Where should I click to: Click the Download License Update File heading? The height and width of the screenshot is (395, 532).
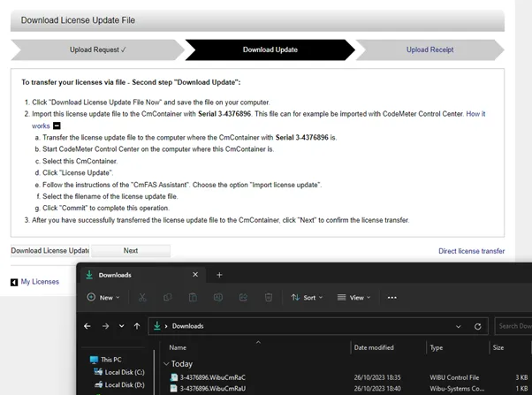pyautogui.click(x=78, y=20)
